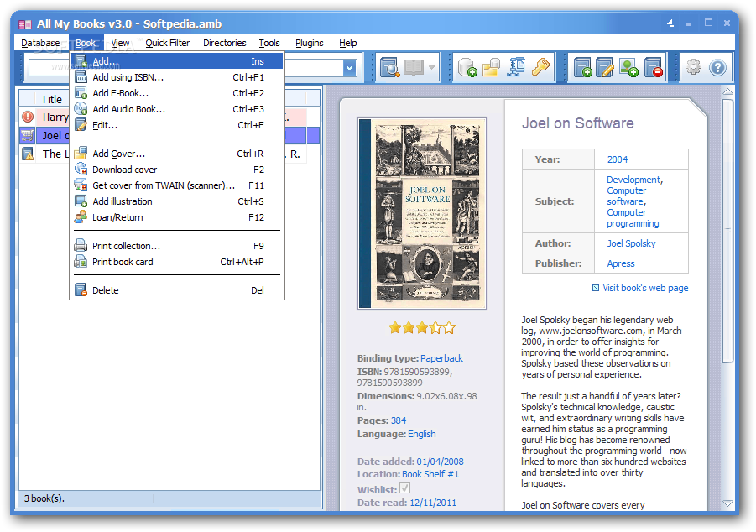
Task: Click the cart icon beside Joel row
Action: click(28, 135)
